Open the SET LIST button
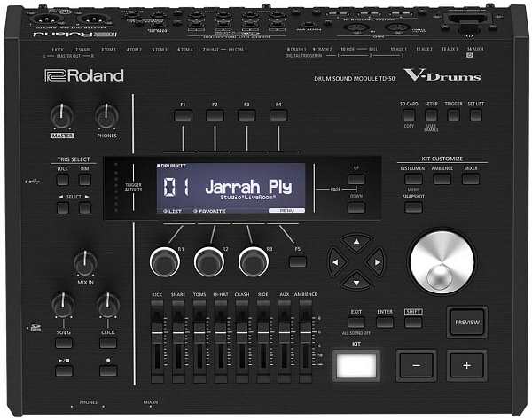Viewport: 532px width, 420px height. coord(475,115)
